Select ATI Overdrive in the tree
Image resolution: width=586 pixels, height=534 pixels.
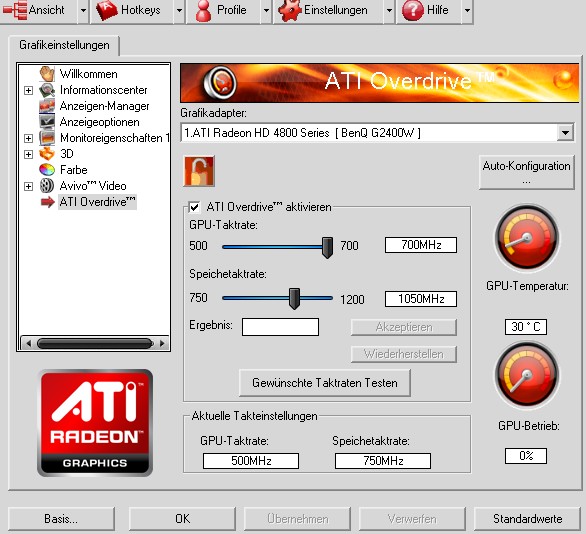coord(97,202)
